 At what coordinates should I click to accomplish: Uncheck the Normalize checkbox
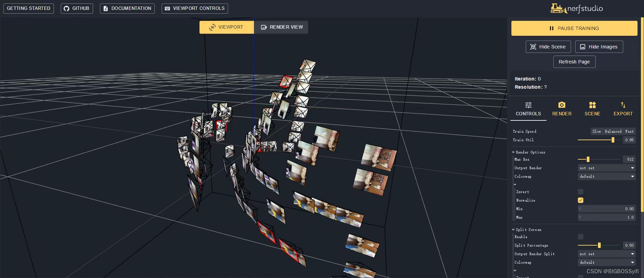coord(581,200)
